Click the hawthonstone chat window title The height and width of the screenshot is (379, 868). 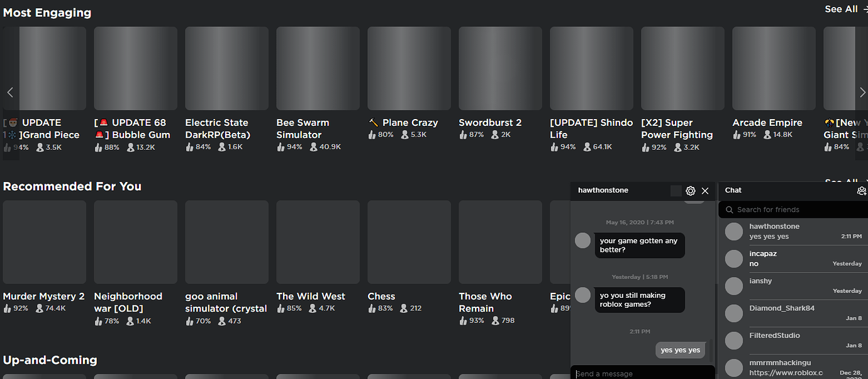(x=603, y=190)
